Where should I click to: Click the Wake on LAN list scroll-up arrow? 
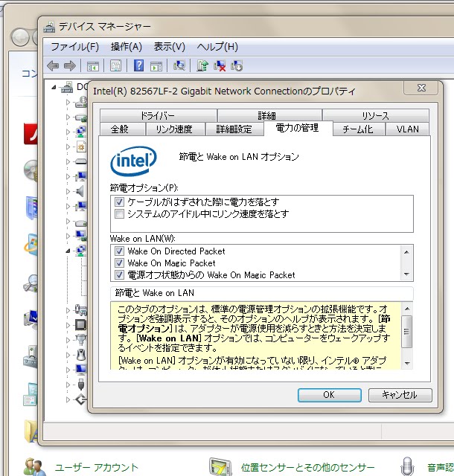406,251
